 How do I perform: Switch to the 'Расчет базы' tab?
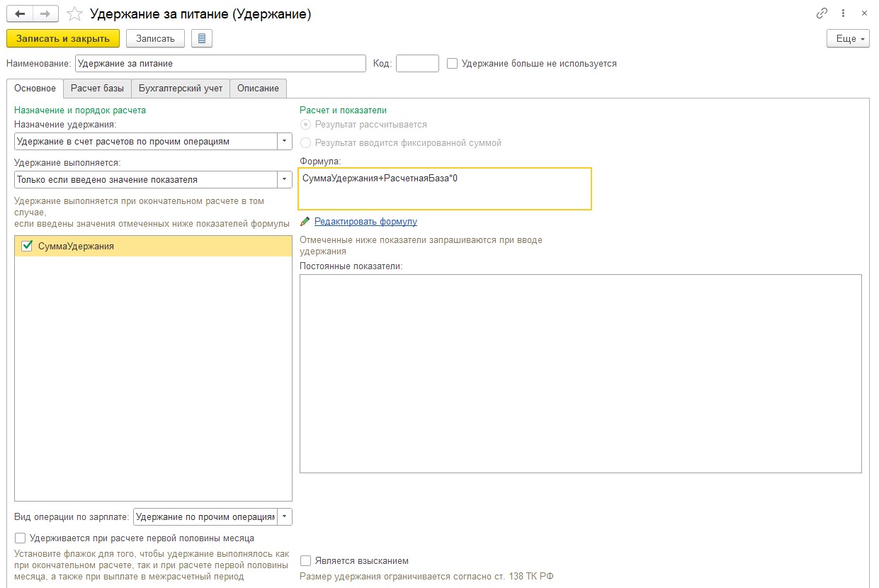coord(97,89)
